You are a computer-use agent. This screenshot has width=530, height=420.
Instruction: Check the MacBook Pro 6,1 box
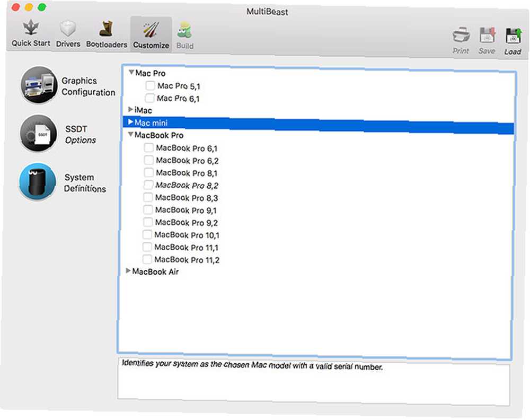(x=149, y=148)
